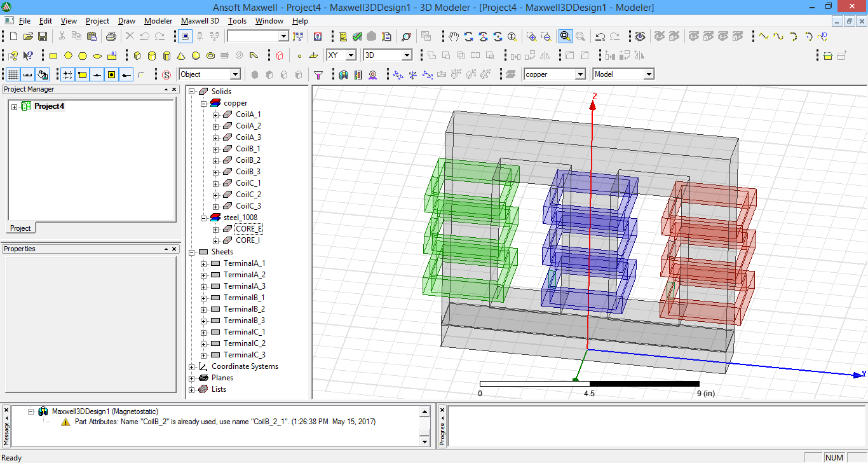
Task: Open the XY drawing plane dropdown
Action: point(349,55)
